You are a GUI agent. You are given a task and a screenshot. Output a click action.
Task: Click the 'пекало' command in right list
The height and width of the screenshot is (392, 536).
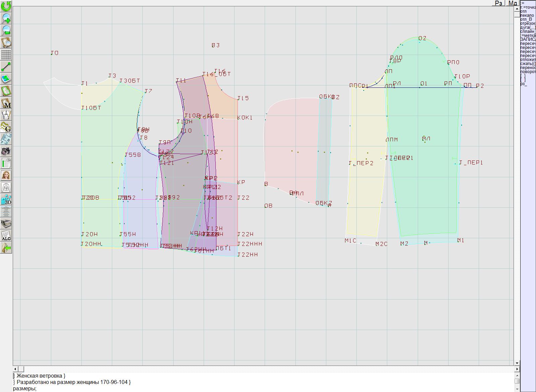pos(527,15)
